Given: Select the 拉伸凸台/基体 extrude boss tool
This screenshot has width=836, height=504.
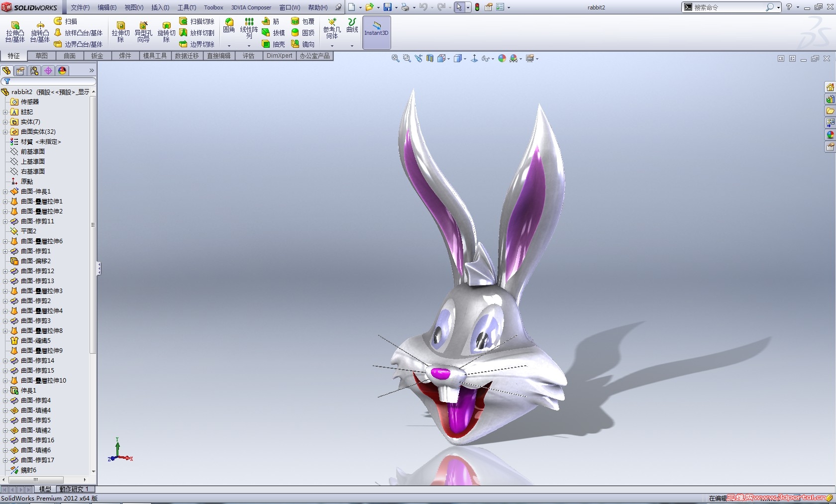Looking at the screenshot, I should (x=15, y=32).
